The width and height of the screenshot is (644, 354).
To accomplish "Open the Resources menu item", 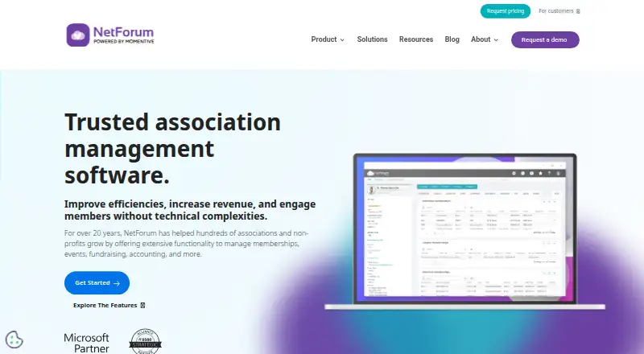I will point(416,39).
